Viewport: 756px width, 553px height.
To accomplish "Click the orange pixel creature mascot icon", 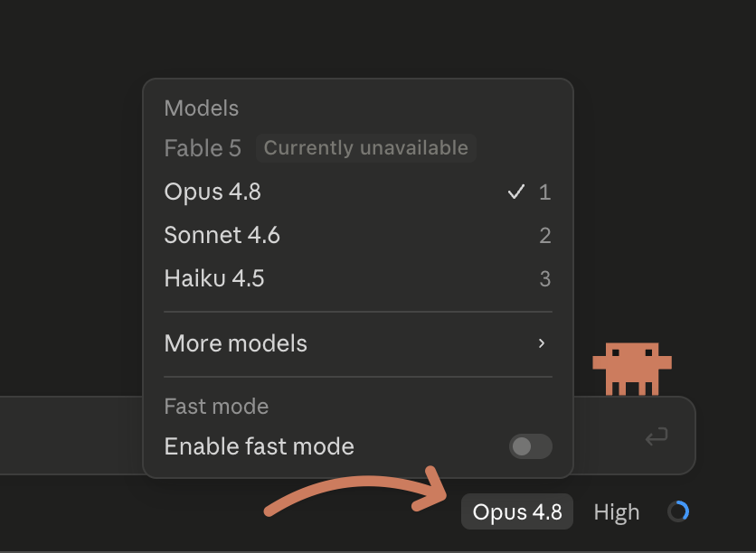I will 631,369.
